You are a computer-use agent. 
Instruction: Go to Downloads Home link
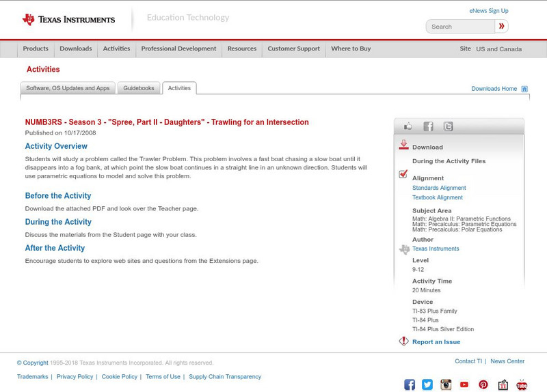(494, 89)
